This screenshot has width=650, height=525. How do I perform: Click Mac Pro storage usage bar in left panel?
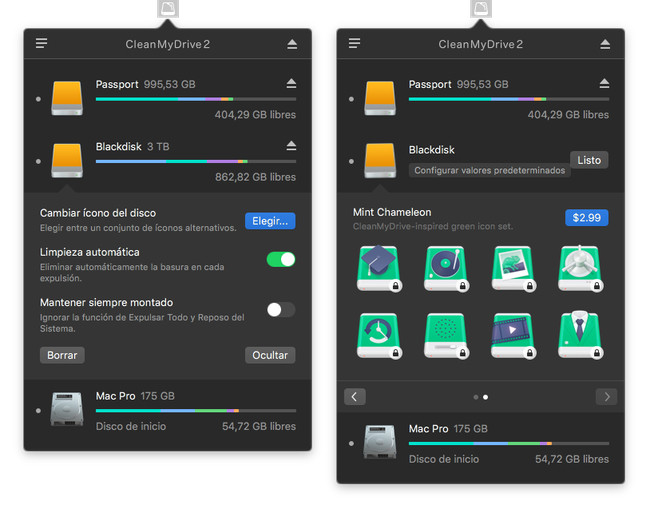[x=196, y=411]
